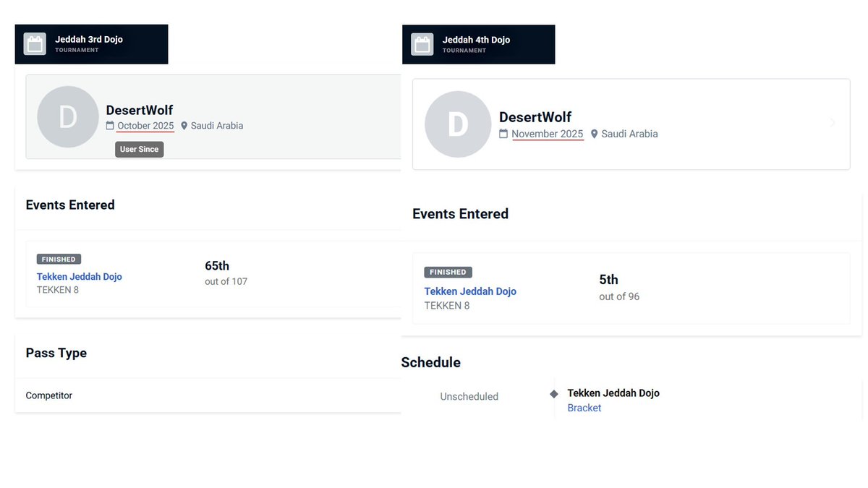The image size is (868, 488).
Task: Click the Jeddah 4th Dojo calendar icon
Action: (x=422, y=44)
